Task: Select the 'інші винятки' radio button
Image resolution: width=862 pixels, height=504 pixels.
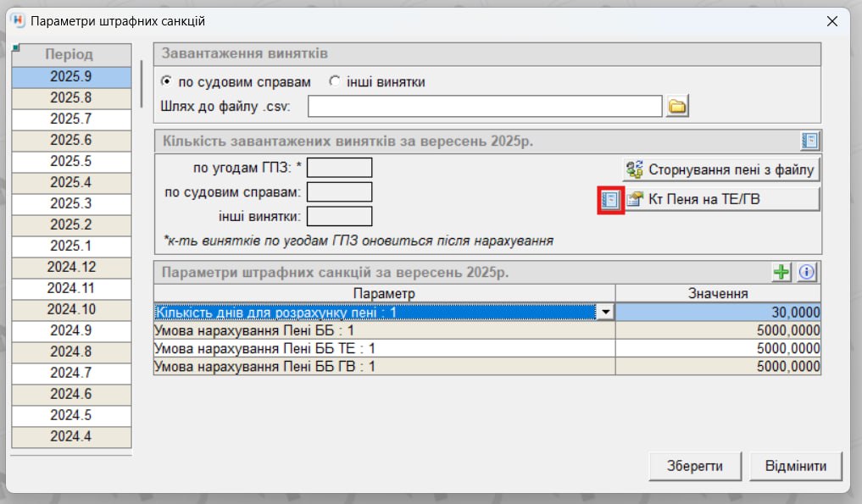Action: (x=334, y=82)
